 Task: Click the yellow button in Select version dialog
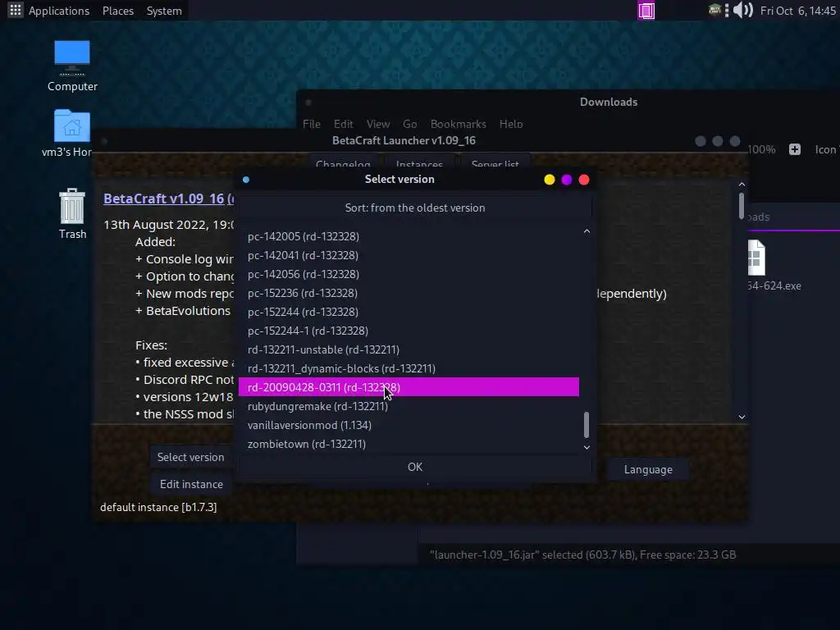[549, 180]
